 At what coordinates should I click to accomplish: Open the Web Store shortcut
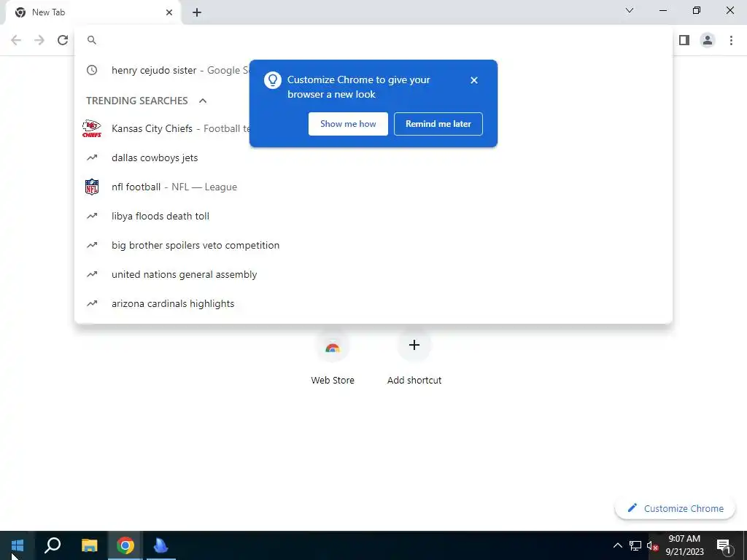333,358
